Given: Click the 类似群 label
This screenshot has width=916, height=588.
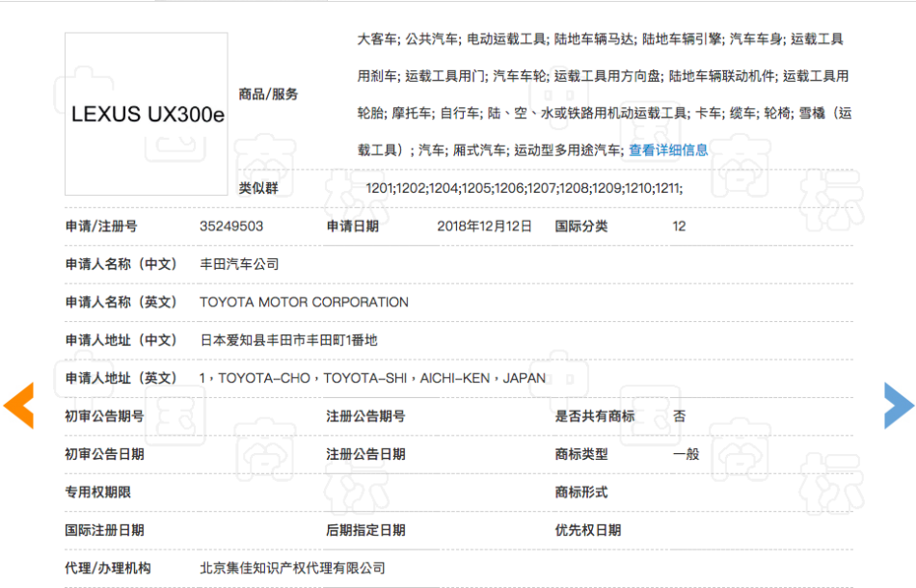Looking at the screenshot, I should click(x=258, y=188).
